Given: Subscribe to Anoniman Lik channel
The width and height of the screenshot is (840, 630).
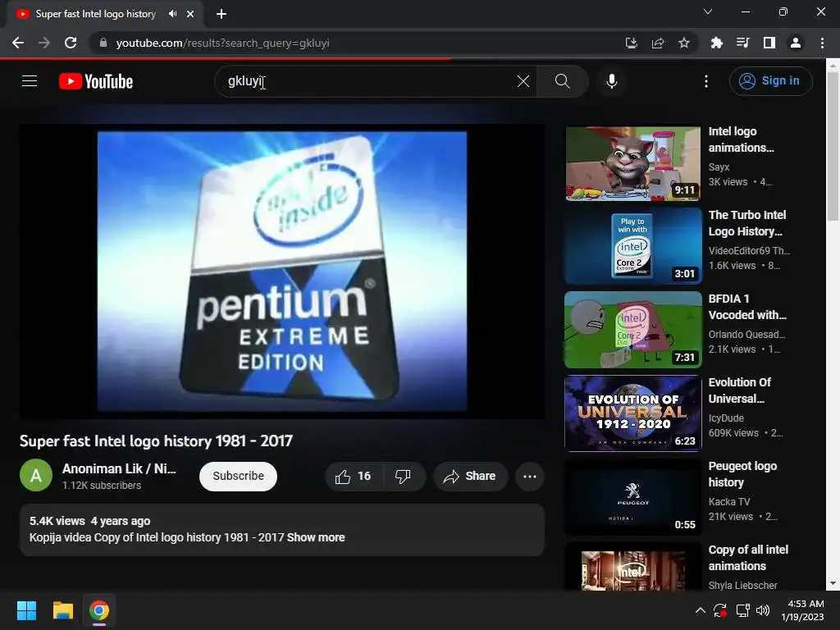Looking at the screenshot, I should [238, 477].
